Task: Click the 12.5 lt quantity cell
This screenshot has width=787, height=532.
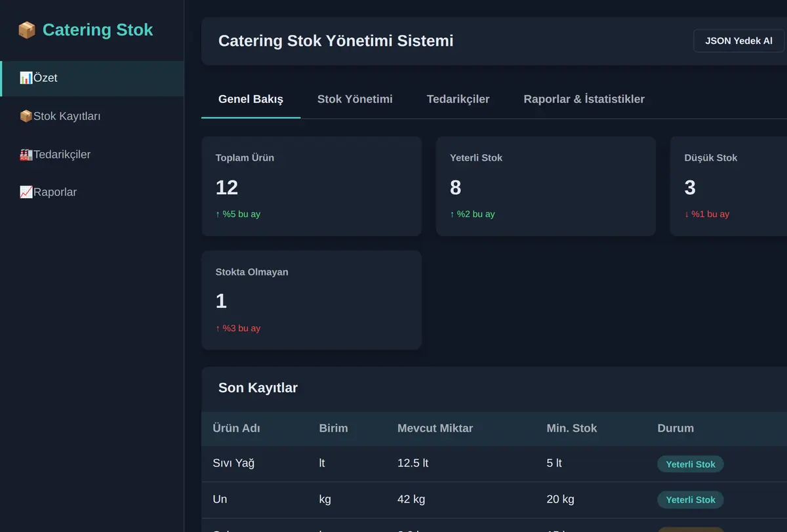Action: 413,463
